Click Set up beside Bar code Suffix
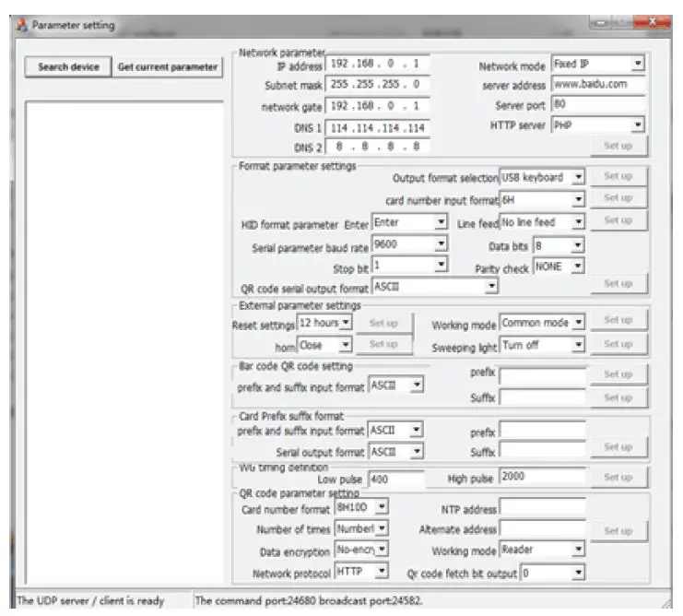The image size is (683, 616). (618, 397)
